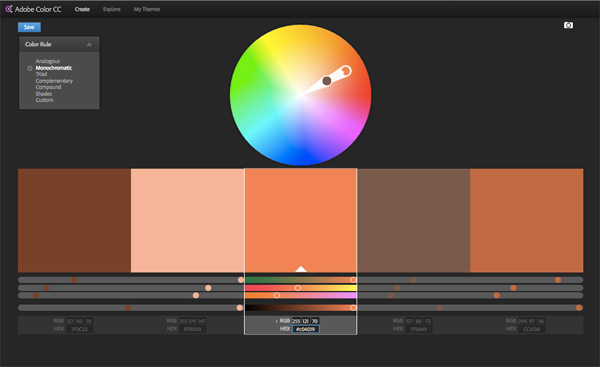Select the light peach second swatch

point(188,220)
